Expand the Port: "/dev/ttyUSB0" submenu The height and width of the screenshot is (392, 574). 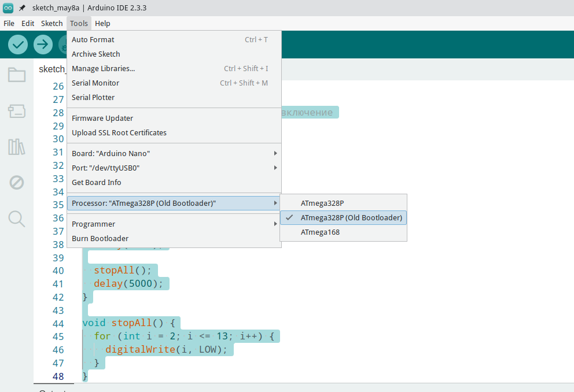tap(174, 168)
